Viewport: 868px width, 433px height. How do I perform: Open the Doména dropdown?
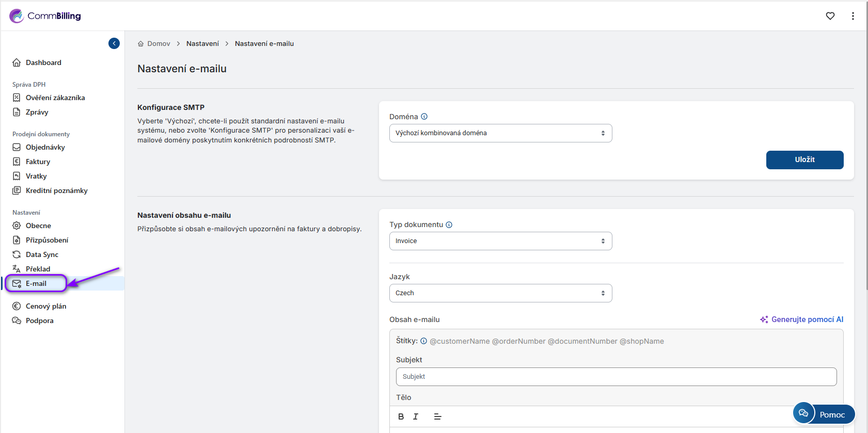click(x=500, y=133)
